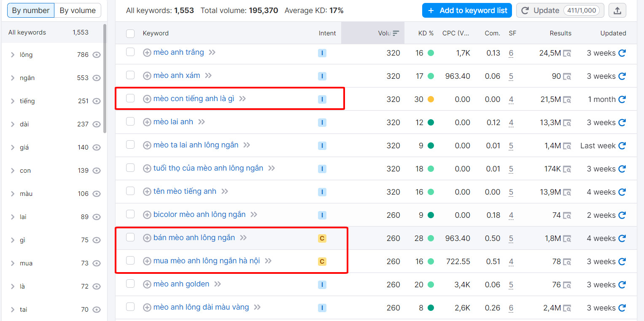
Task: Click the export icon in the top-right corner
Action: tap(617, 10)
